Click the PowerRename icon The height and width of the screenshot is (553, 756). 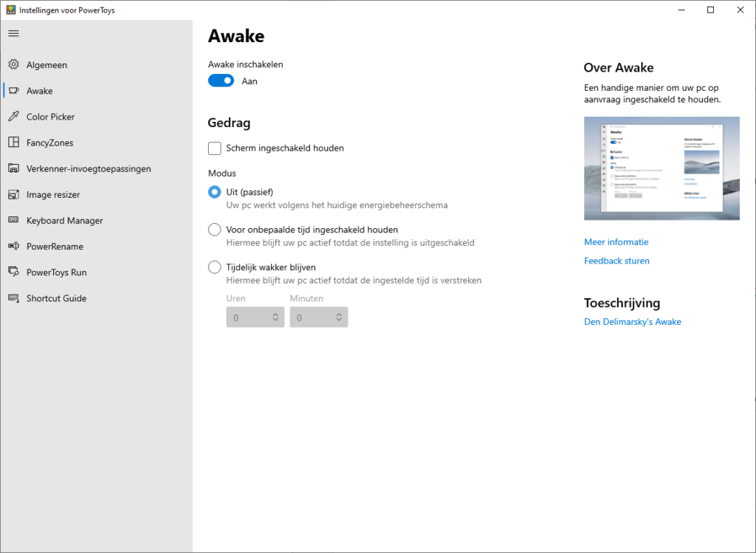[13, 246]
